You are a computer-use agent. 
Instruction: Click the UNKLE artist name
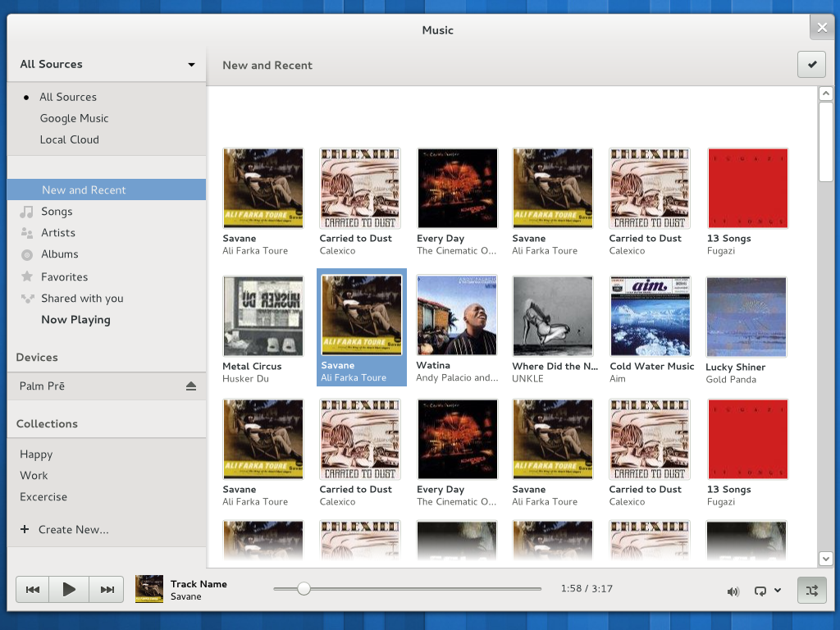click(527, 379)
